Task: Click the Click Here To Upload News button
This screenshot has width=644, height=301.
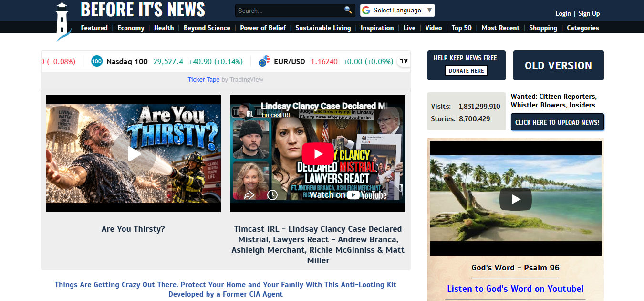Action: pyautogui.click(x=557, y=122)
